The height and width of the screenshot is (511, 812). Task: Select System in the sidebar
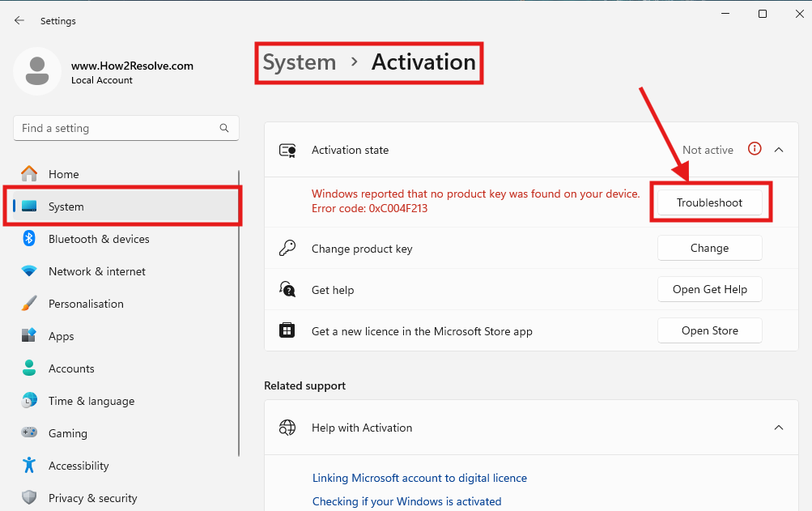point(124,207)
